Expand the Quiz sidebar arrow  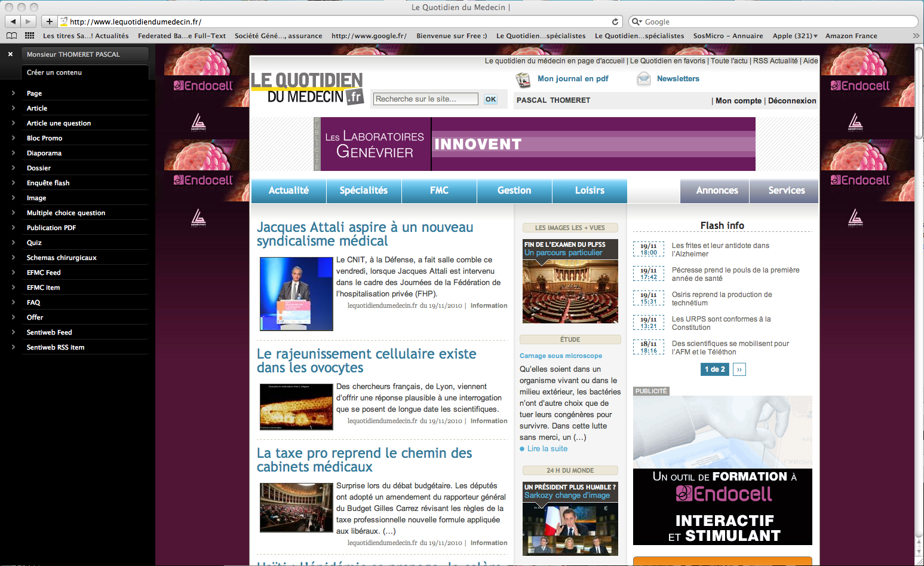pyautogui.click(x=13, y=243)
